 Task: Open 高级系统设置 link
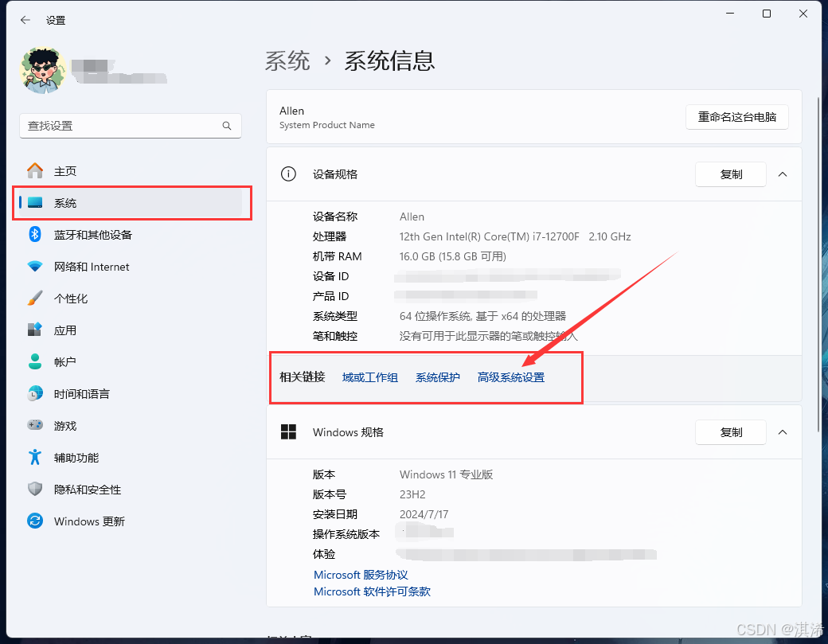click(x=510, y=377)
